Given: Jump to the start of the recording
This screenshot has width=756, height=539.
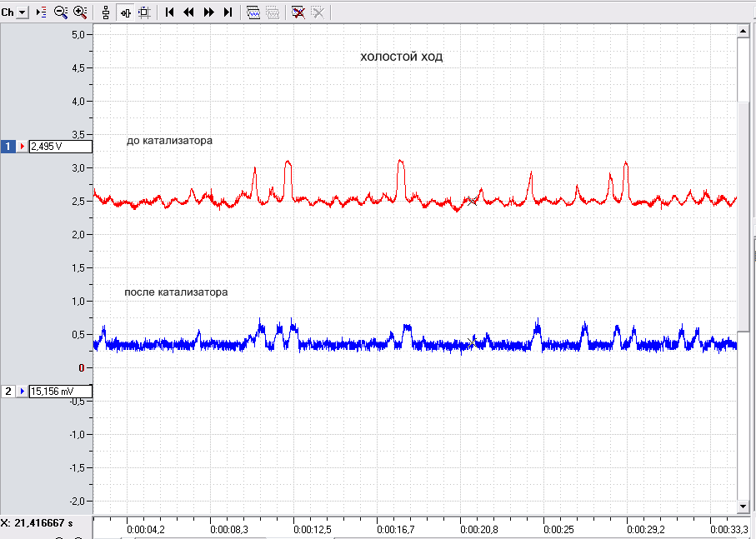Looking at the screenshot, I should coord(169,12).
